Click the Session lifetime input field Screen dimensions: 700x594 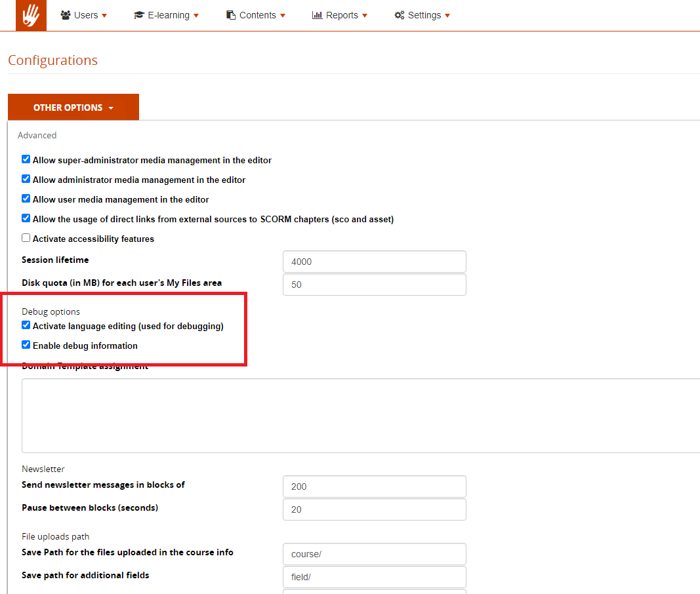[x=374, y=262]
